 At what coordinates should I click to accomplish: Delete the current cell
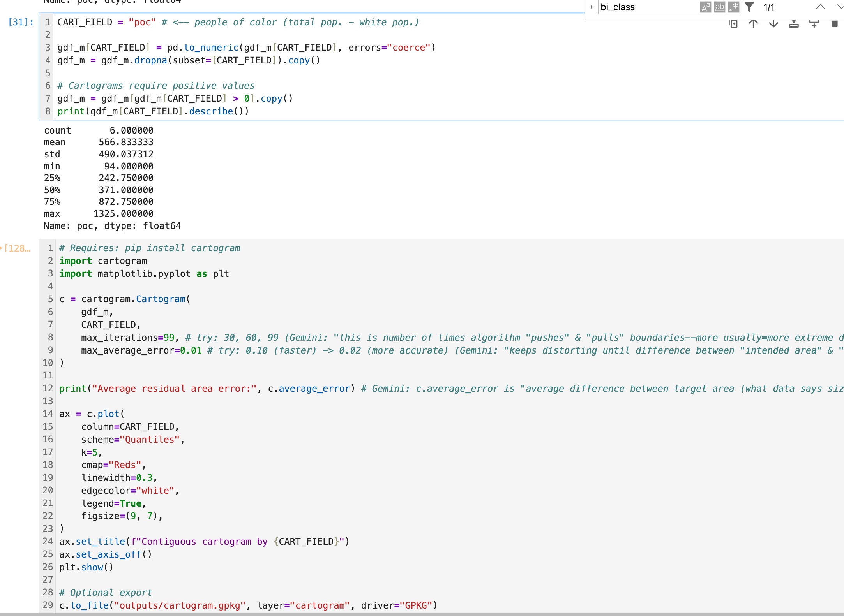click(834, 24)
